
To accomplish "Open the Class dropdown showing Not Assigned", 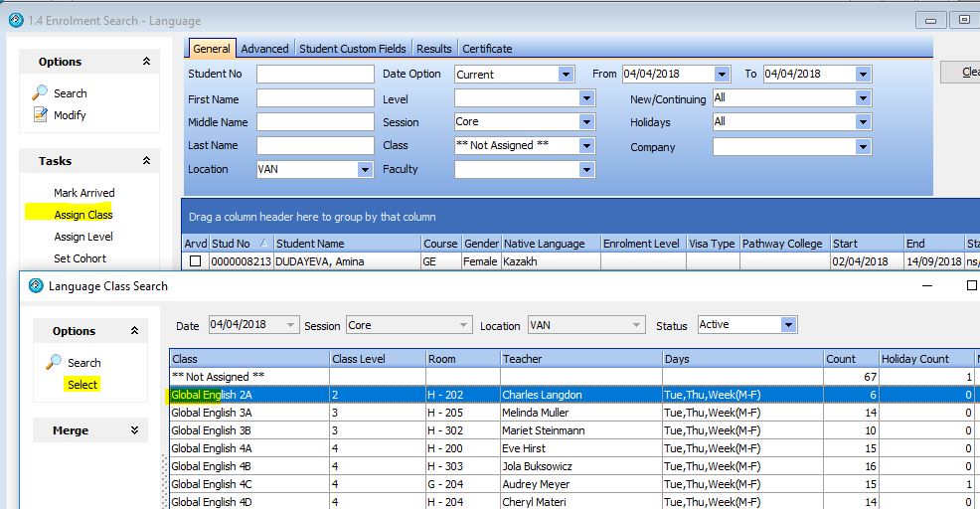I will point(586,146).
